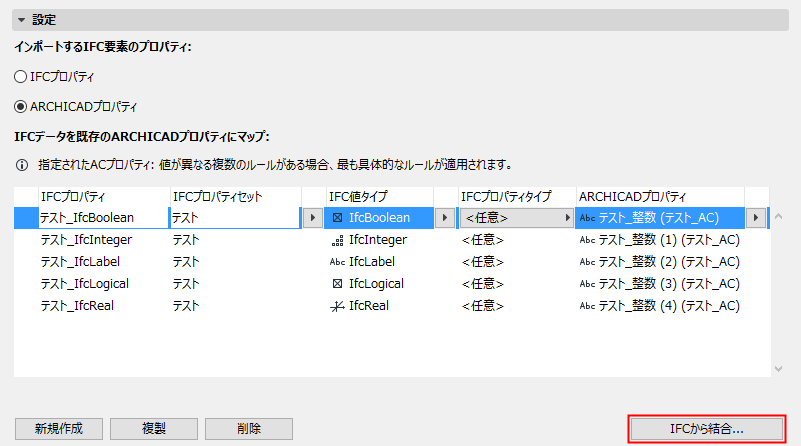Click the ARCHICADプロパティ column header
Viewport: 801px width, 446px height.
(x=660, y=197)
